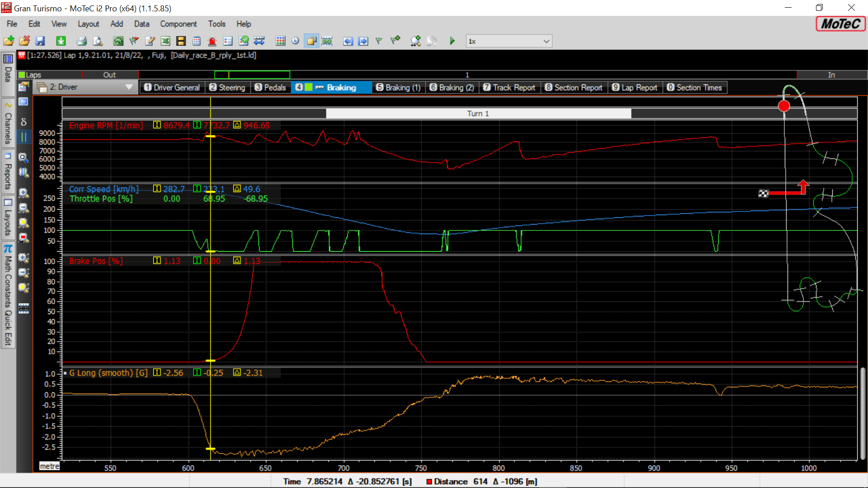Click the Out lap segment in Laps bar

click(110, 75)
